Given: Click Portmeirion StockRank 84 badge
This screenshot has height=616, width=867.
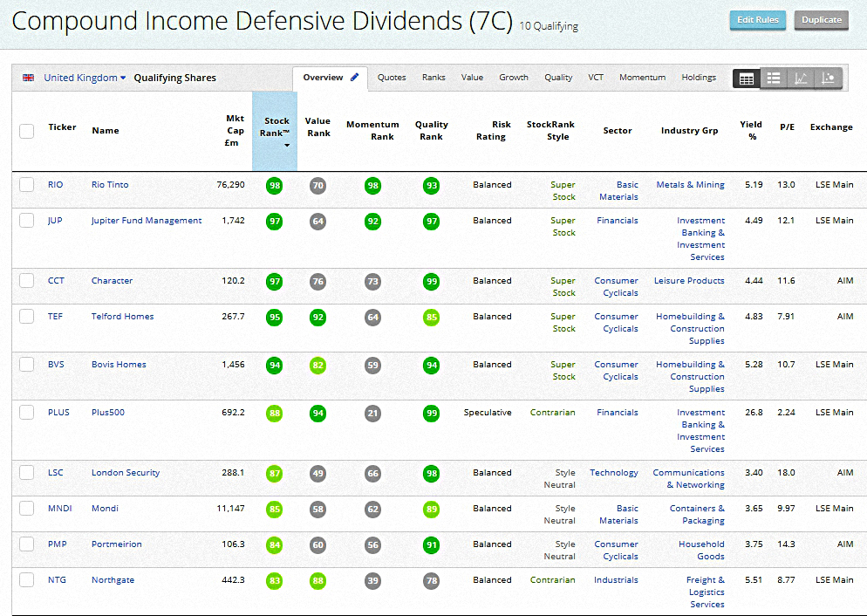Looking at the screenshot, I should [274, 546].
